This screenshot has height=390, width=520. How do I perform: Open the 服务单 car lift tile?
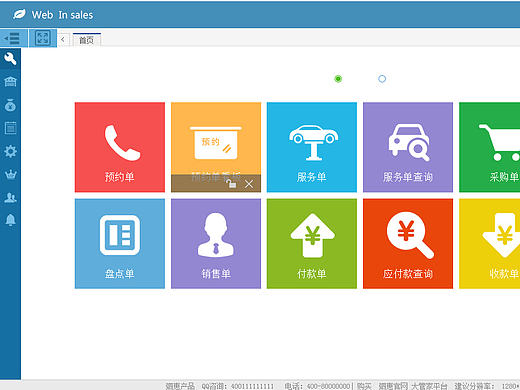click(x=312, y=147)
